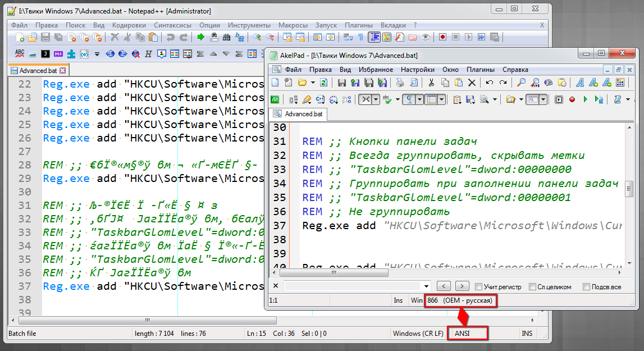Expand Open folder dropdown arrow in AkelPad
The width and height of the screenshot is (644, 351).
click(x=313, y=83)
